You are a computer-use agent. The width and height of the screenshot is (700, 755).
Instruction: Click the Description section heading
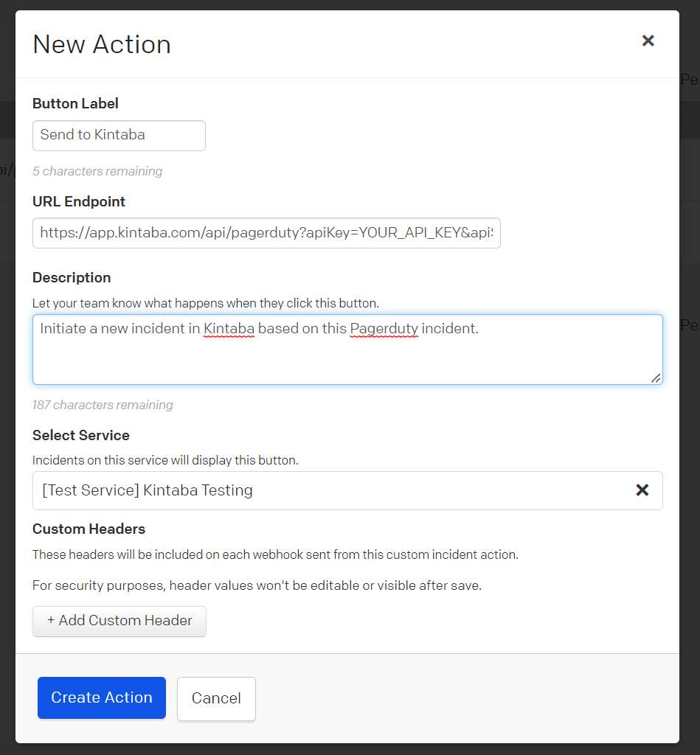coord(72,278)
